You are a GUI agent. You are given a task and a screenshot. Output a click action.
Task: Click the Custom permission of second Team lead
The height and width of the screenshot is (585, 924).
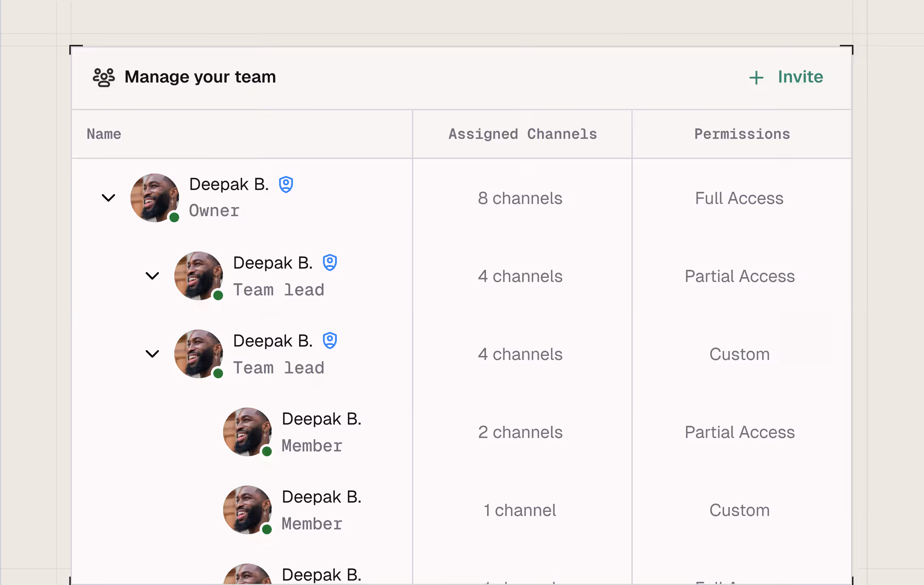[x=739, y=354]
